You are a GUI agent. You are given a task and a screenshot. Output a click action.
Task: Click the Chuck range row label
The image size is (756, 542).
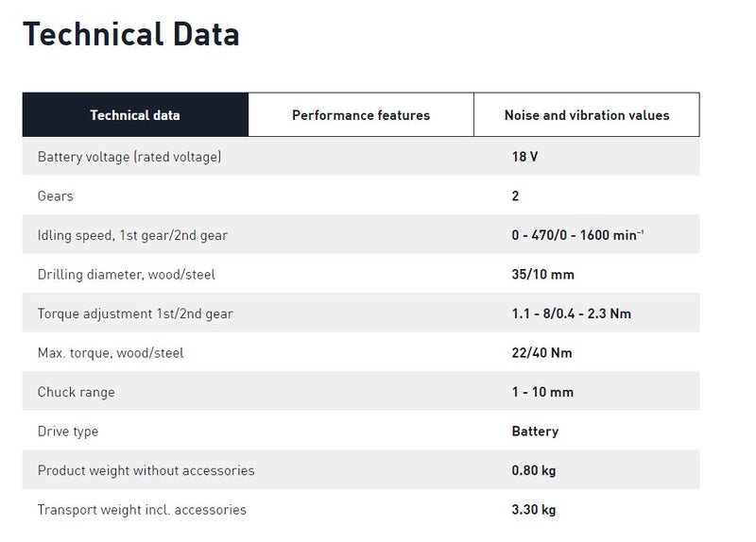[77, 392]
